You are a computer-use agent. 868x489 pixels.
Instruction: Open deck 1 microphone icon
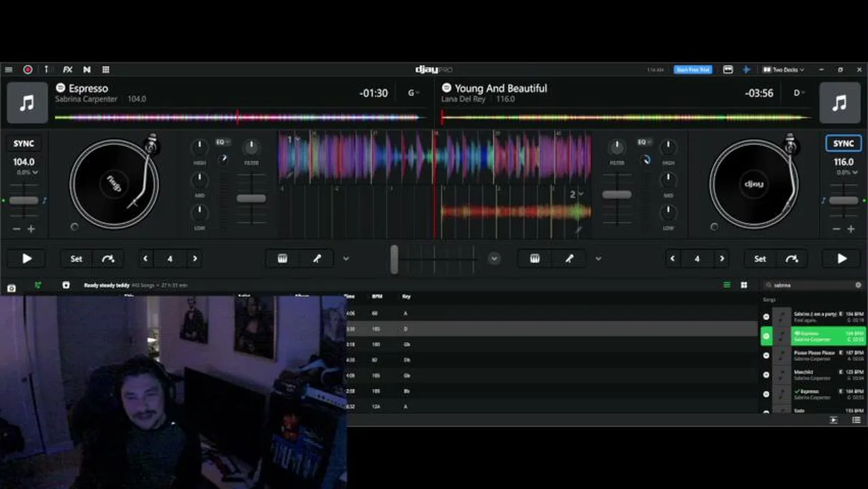tap(317, 259)
